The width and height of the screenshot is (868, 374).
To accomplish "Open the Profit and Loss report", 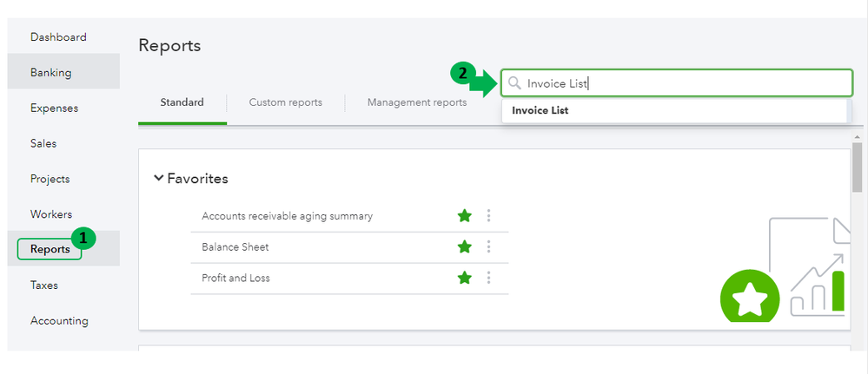I will (x=237, y=278).
